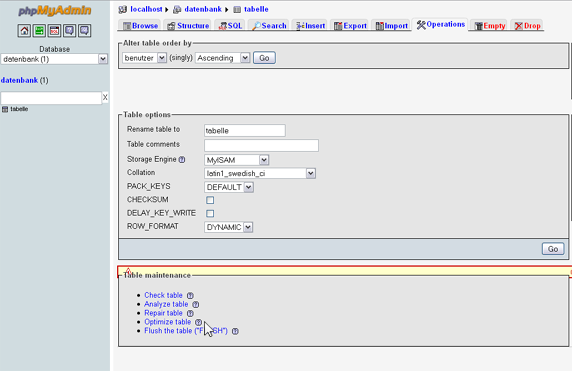Click the Rename table to input field
Screen dimensions: 572x371
[x=245, y=131]
